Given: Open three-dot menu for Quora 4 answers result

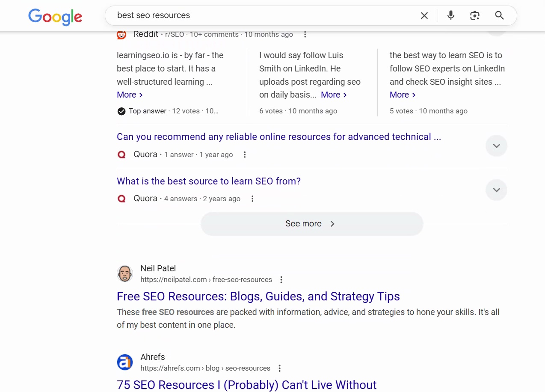Looking at the screenshot, I should [252, 199].
